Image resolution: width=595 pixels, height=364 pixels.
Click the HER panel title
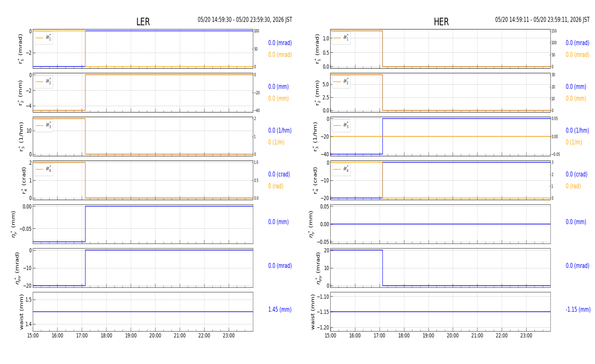(441, 22)
